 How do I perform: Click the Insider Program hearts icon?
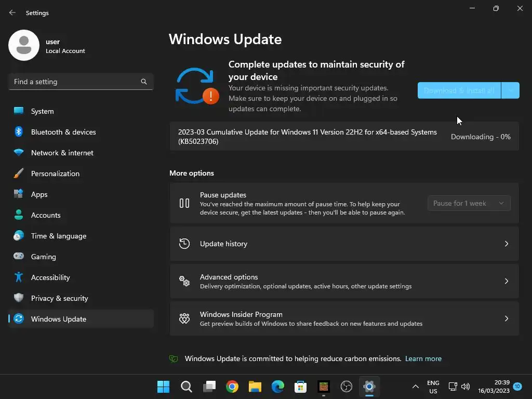pyautogui.click(x=184, y=318)
